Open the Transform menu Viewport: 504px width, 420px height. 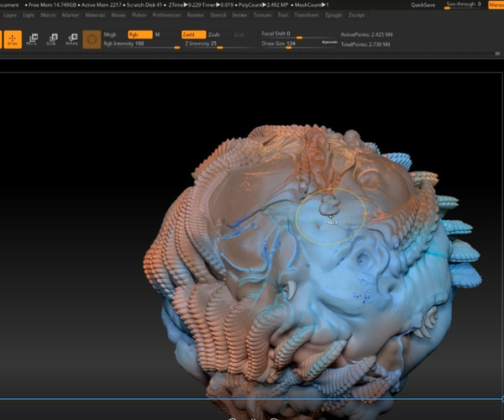point(307,15)
